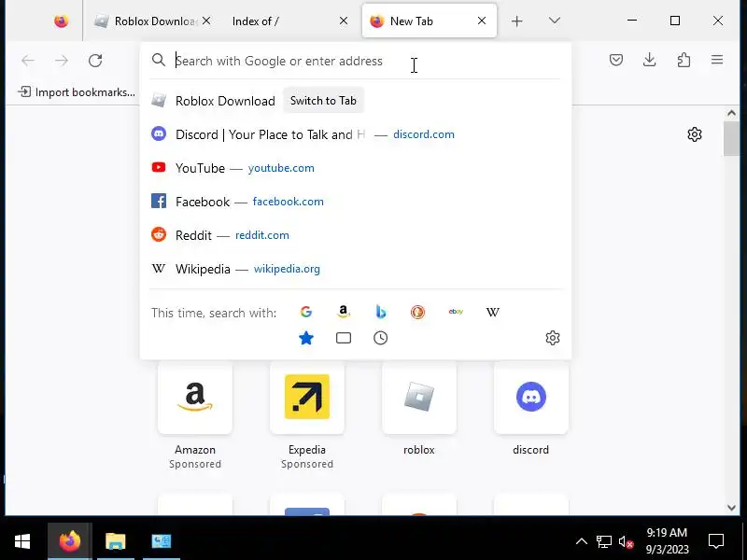This screenshot has height=560, width=747.
Task: Click the magnifier icon in address bar
Action: pyautogui.click(x=158, y=60)
